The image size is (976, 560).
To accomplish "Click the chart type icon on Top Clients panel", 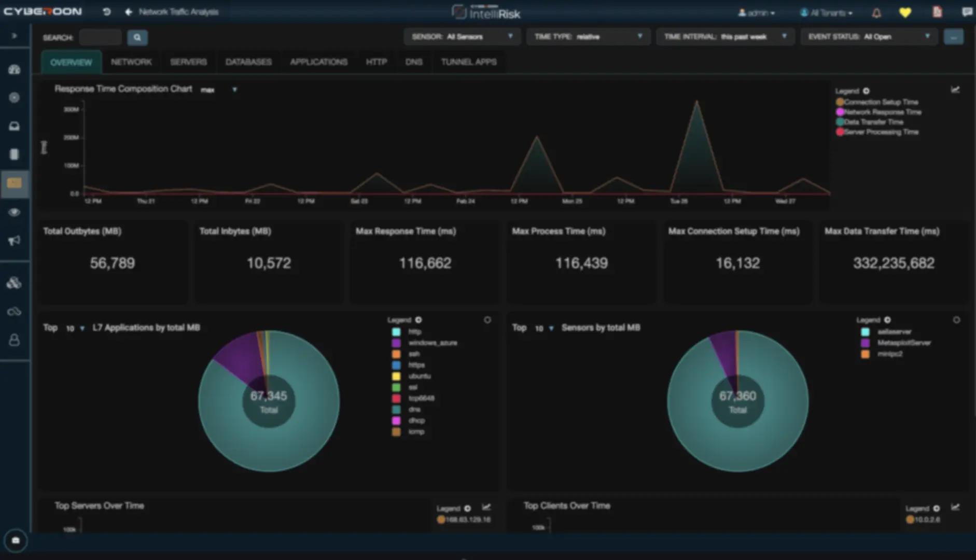I will click(x=955, y=507).
